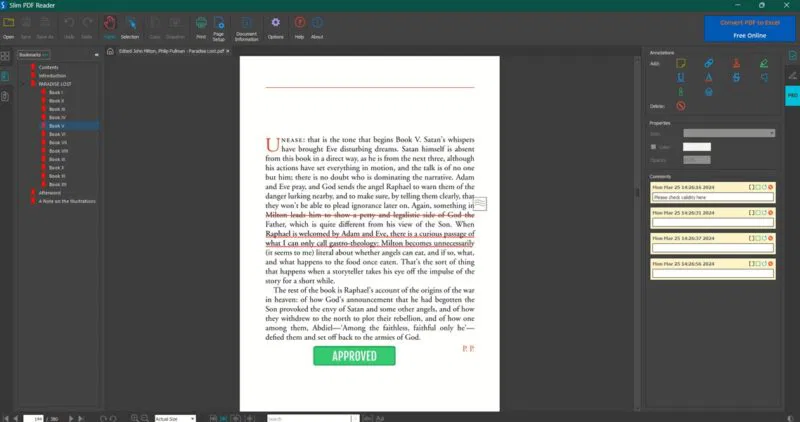
Task: Collapse the PARADISE LOST bookmark tree
Action: pos(23,84)
